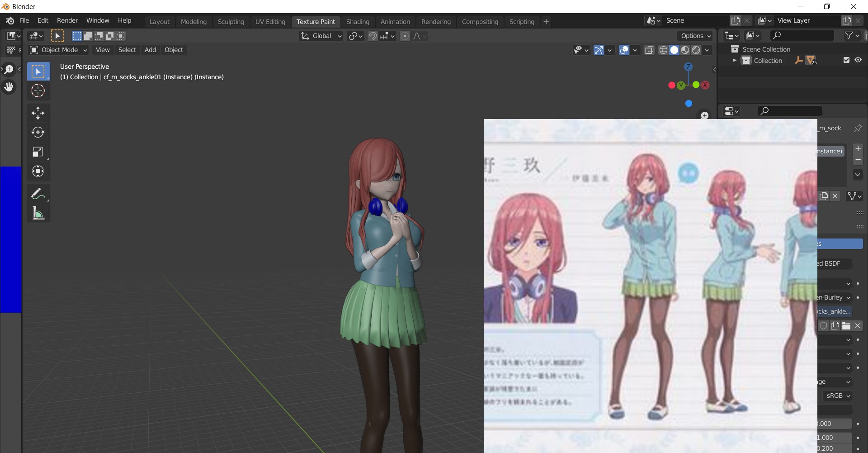The height and width of the screenshot is (453, 868).
Task: Select the Scale tool
Action: click(x=38, y=152)
